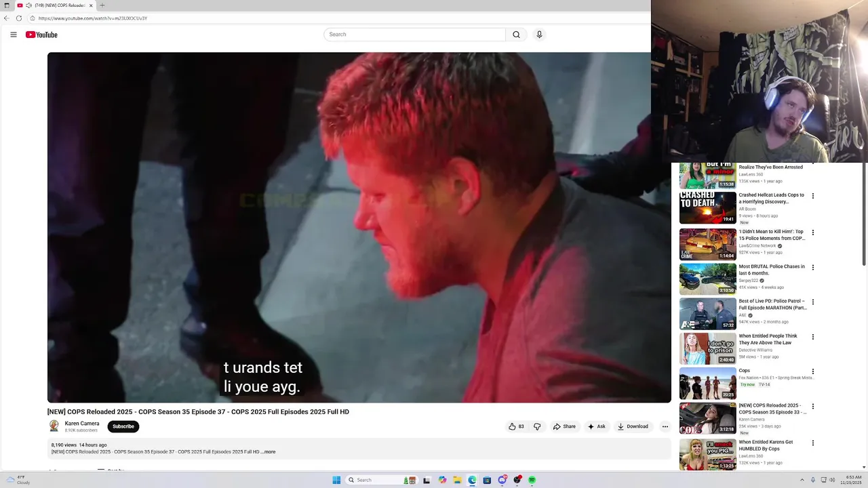
Task: Open the YouTube guide hamburger menu
Action: (x=13, y=35)
